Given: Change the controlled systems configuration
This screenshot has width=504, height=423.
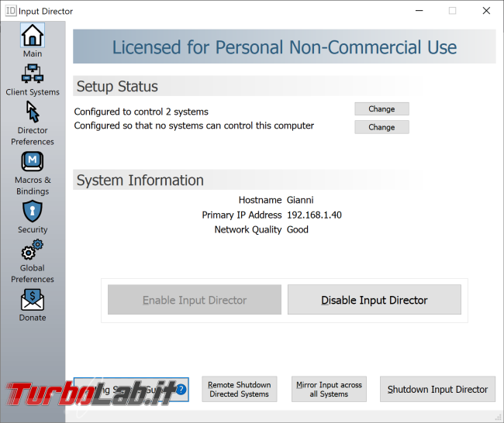Looking at the screenshot, I should point(381,109).
